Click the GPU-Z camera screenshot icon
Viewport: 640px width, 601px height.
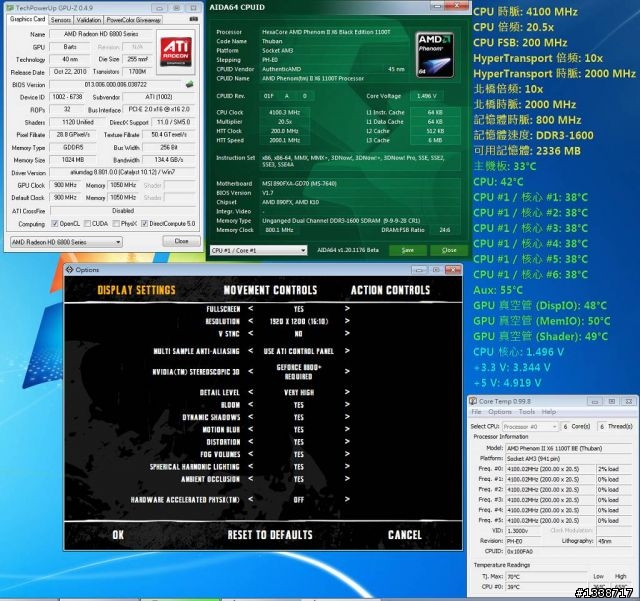click(194, 19)
